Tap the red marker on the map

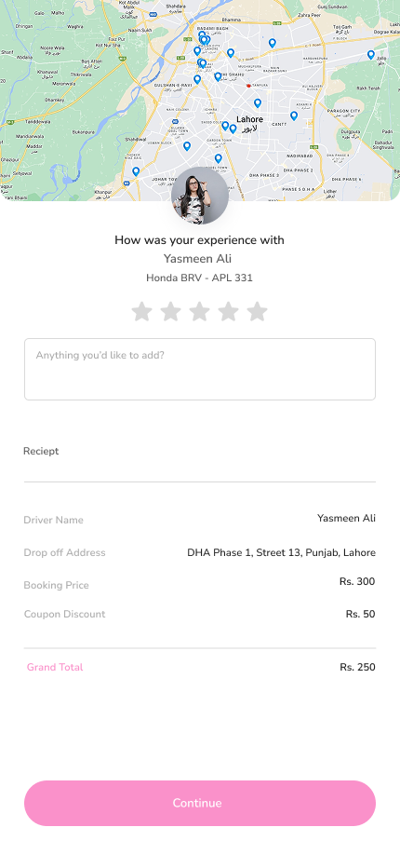248,86
